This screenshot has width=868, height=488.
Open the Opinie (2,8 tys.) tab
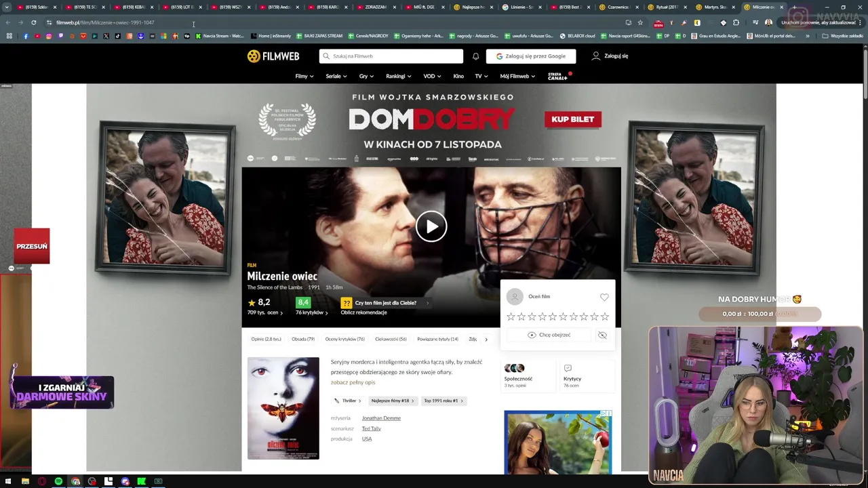pyautogui.click(x=266, y=339)
